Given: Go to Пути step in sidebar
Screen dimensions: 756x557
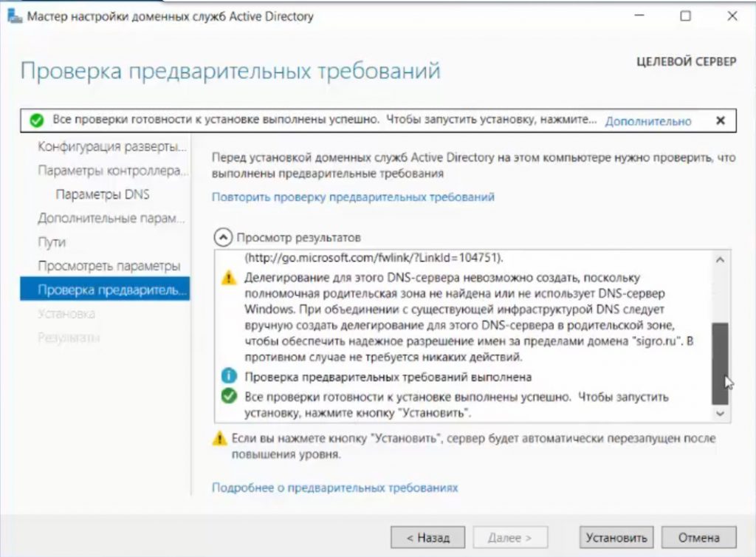Looking at the screenshot, I should [x=52, y=242].
